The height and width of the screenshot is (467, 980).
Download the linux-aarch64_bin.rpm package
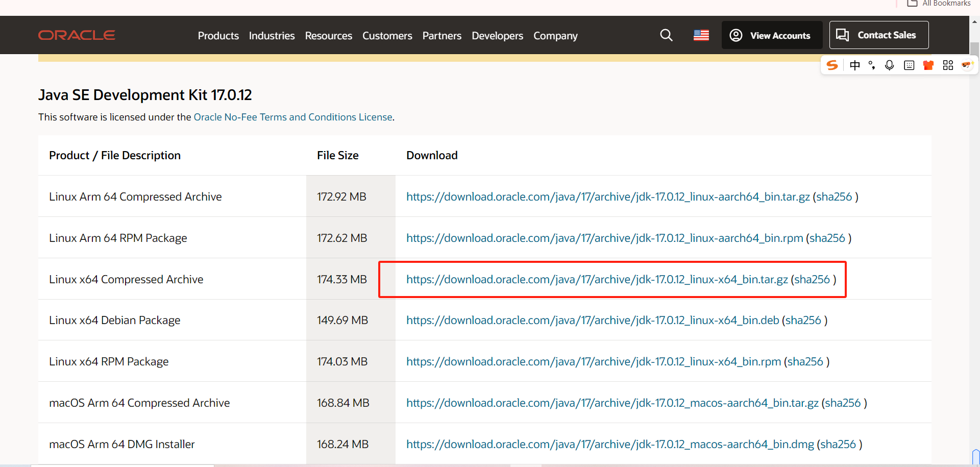click(605, 238)
